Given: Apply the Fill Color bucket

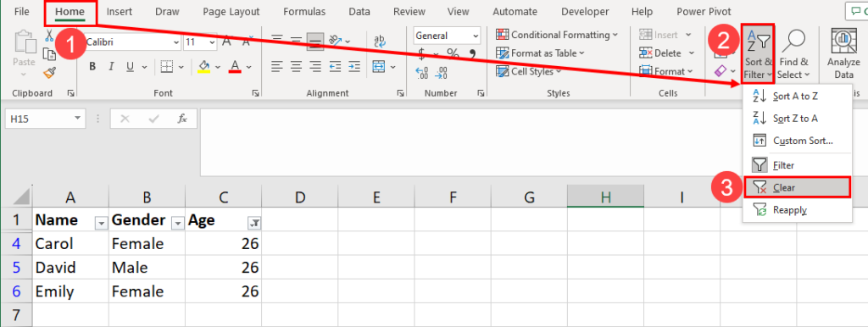Looking at the screenshot, I should point(203,67).
